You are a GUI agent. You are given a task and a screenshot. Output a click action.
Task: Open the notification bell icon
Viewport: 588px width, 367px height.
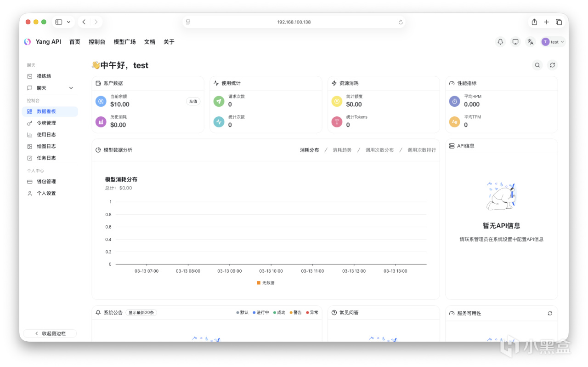pyautogui.click(x=501, y=42)
